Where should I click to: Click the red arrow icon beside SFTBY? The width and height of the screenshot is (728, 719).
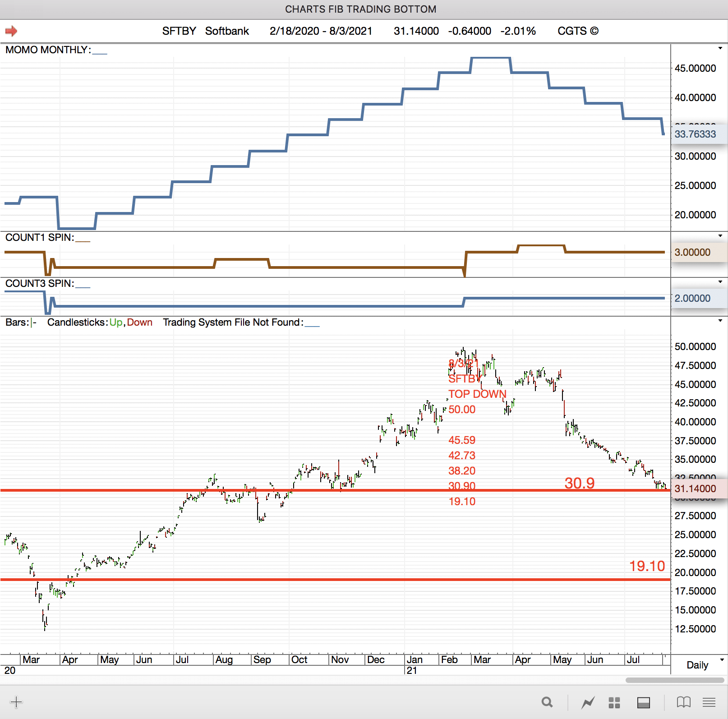(11, 31)
